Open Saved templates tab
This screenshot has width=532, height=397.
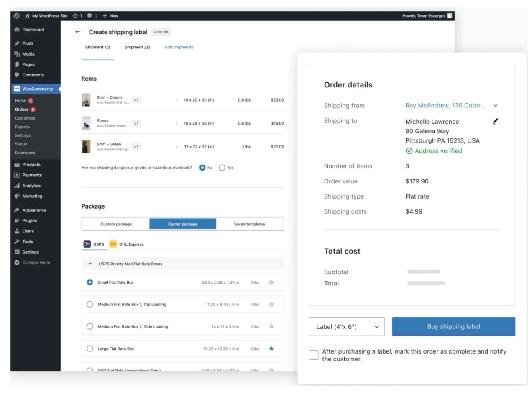pyautogui.click(x=249, y=224)
